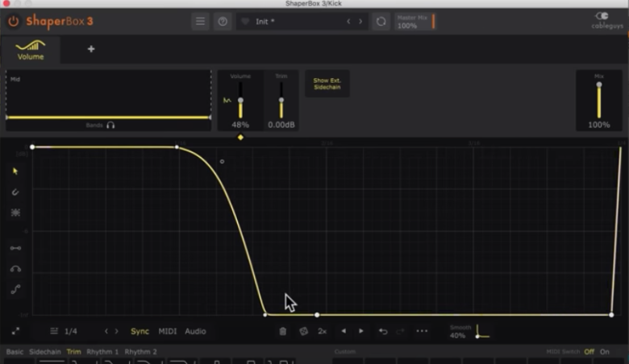Image resolution: width=629 pixels, height=364 pixels.
Task: Click the Custom presets label
Action: point(345,352)
